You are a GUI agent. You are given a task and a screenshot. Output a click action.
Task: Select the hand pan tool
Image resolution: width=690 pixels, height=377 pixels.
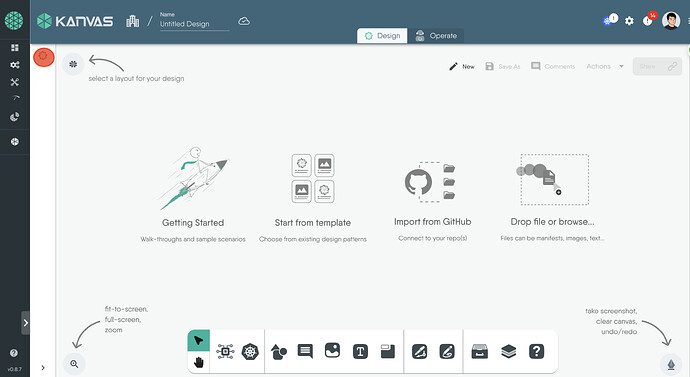[x=198, y=362]
